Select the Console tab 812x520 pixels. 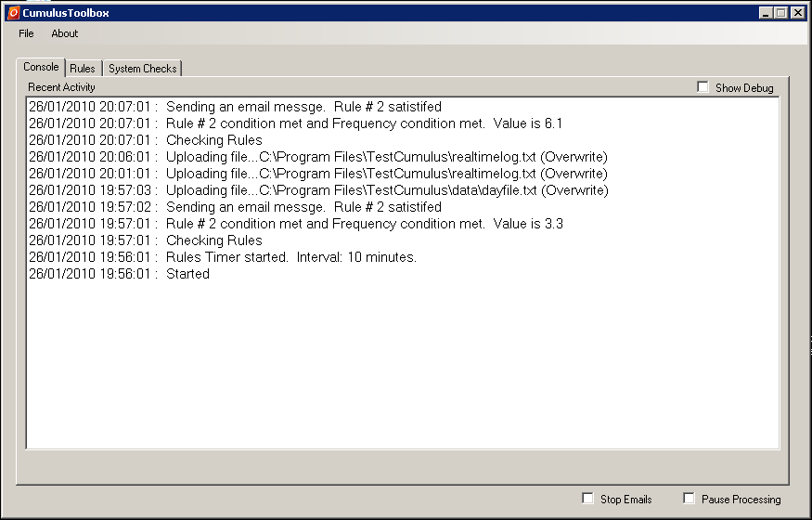(41, 68)
